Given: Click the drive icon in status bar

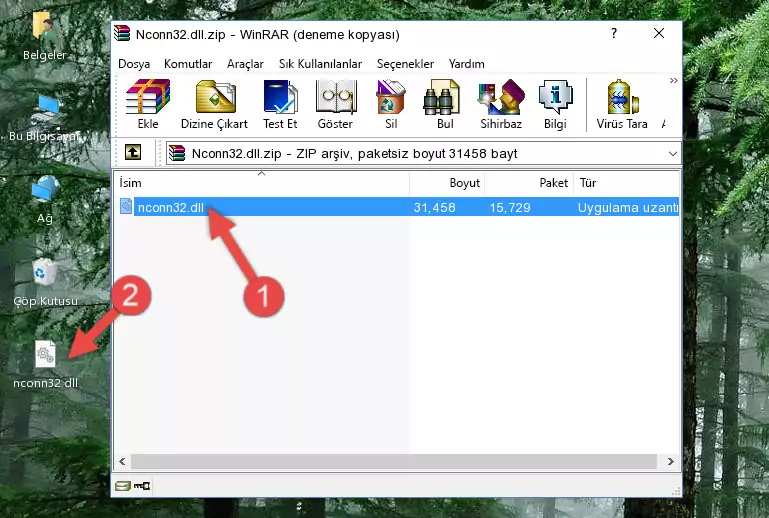Looking at the screenshot, I should (x=123, y=486).
